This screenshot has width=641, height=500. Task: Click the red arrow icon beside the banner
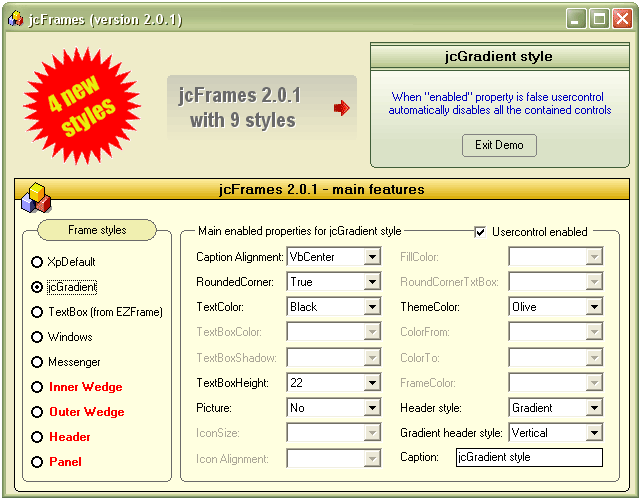coord(342,108)
